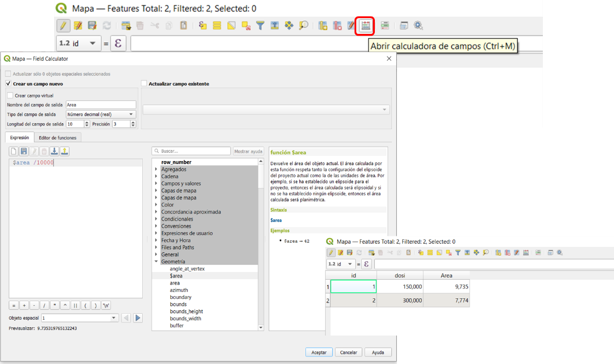This screenshot has height=364, width=614.
Task: Click Cancelar button
Action: click(349, 353)
